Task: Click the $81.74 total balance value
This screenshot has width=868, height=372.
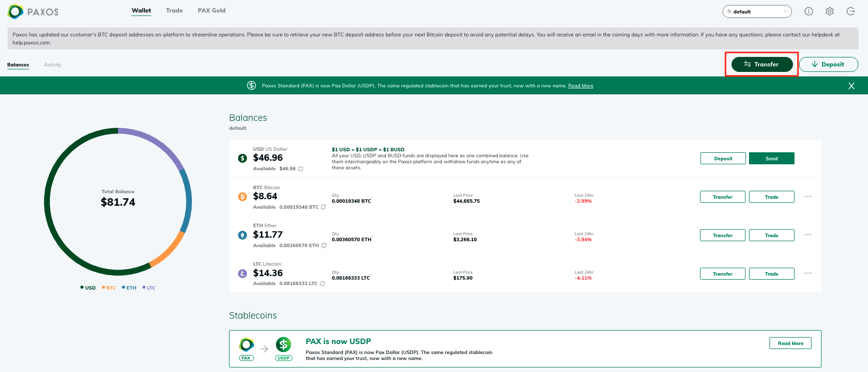Action: pos(118,202)
